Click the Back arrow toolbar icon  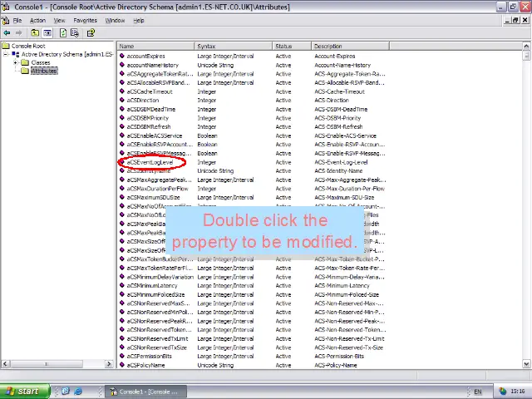pos(7,33)
